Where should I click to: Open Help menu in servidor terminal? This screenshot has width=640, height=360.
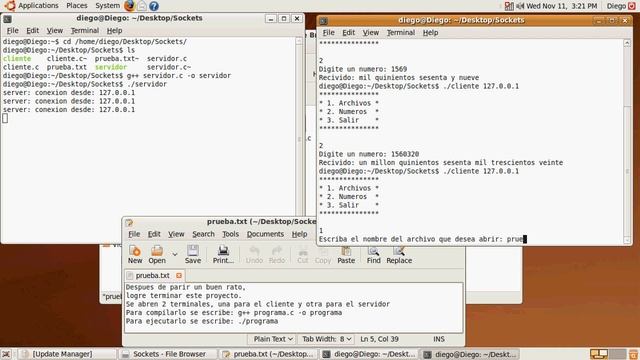114,31
